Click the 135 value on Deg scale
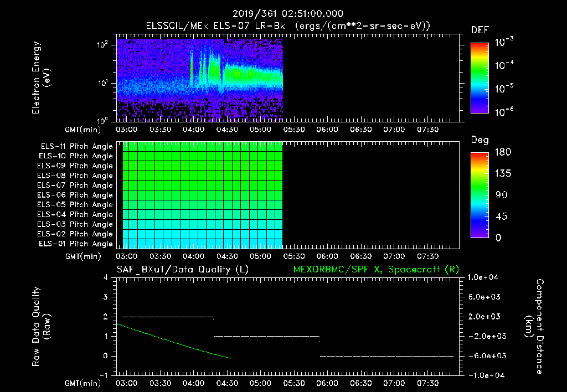The width and height of the screenshot is (567, 392). pyautogui.click(x=503, y=174)
